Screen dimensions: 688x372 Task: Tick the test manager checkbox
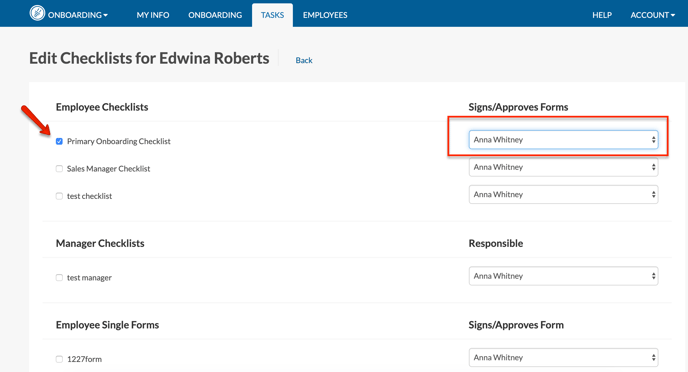pyautogui.click(x=59, y=277)
